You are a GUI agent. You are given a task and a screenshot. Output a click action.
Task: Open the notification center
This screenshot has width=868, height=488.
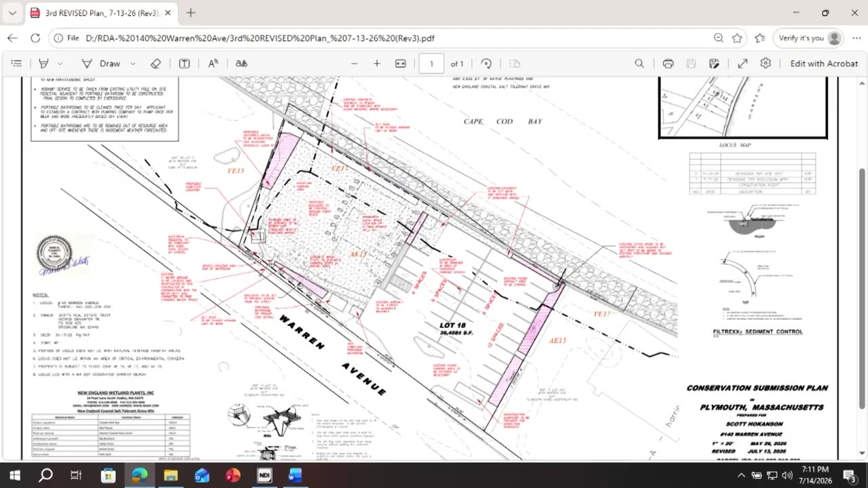850,475
